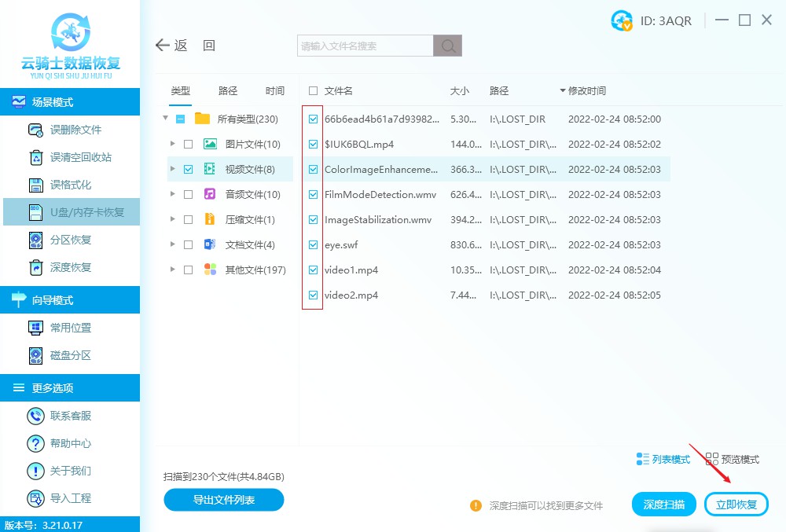Image resolution: width=786 pixels, height=532 pixels.
Task: Click the 图片文件 picture type icon
Action: coord(210,145)
